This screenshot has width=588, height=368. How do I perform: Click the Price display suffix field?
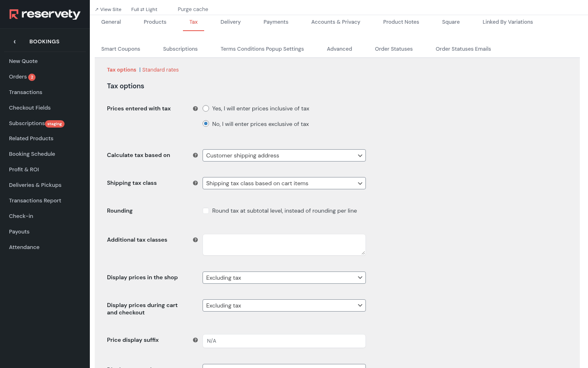284,341
